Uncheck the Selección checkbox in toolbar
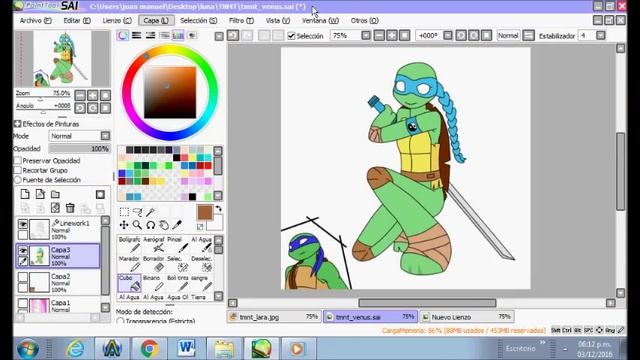 (x=291, y=36)
